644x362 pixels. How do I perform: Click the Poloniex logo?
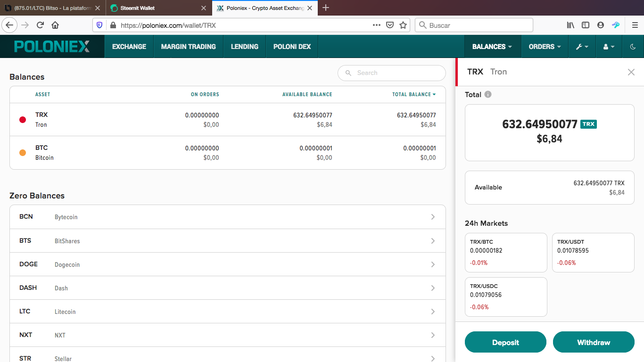pyautogui.click(x=52, y=46)
